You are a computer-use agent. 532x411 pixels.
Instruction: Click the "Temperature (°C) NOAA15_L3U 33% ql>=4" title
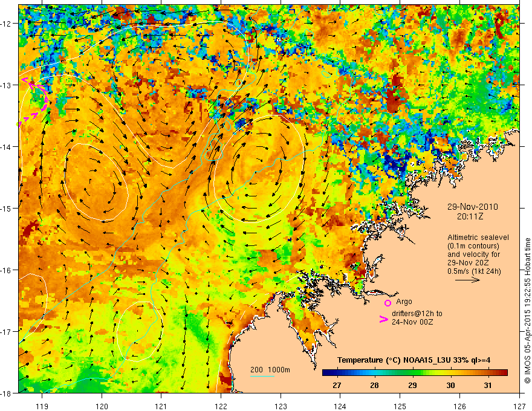(414, 360)
